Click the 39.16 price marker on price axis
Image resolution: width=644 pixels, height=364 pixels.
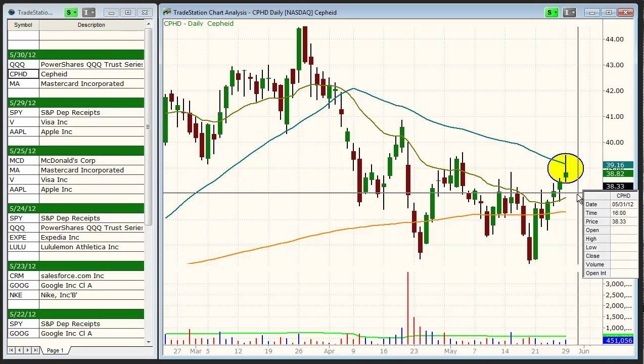pyautogui.click(x=618, y=165)
